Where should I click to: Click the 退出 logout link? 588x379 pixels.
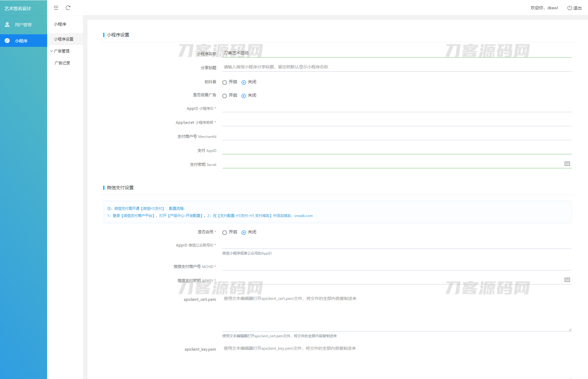pos(577,8)
